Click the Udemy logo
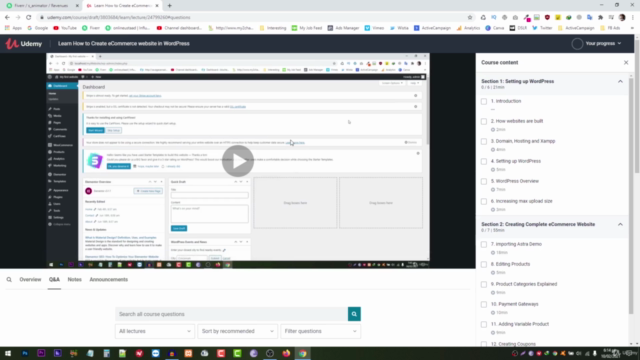Screen dimensions: 640x360 (24, 44)
